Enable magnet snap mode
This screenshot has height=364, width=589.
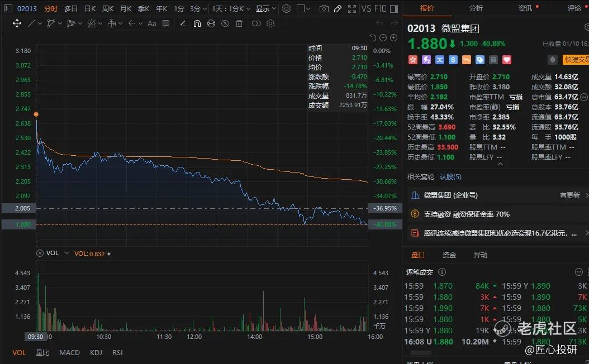[197, 23]
